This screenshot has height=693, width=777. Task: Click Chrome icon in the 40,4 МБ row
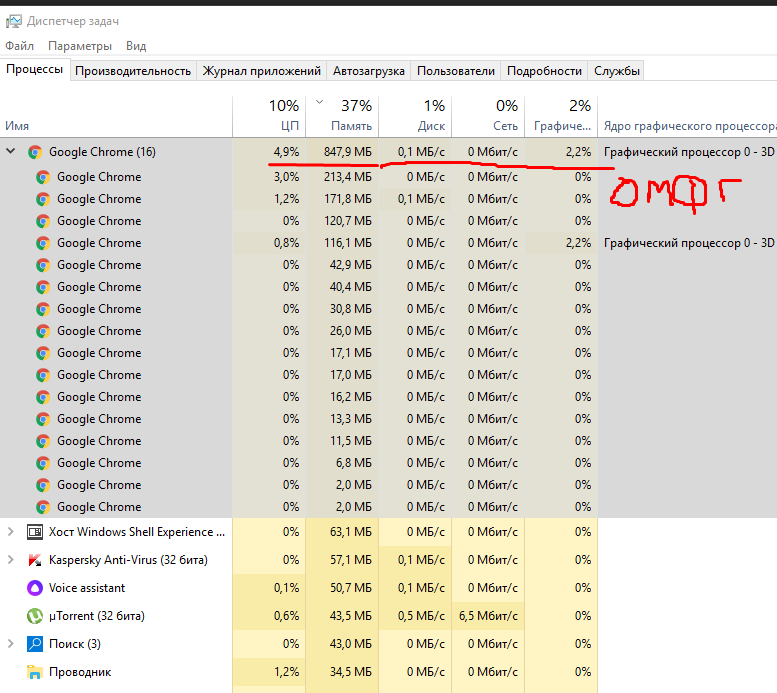pyautogui.click(x=43, y=287)
